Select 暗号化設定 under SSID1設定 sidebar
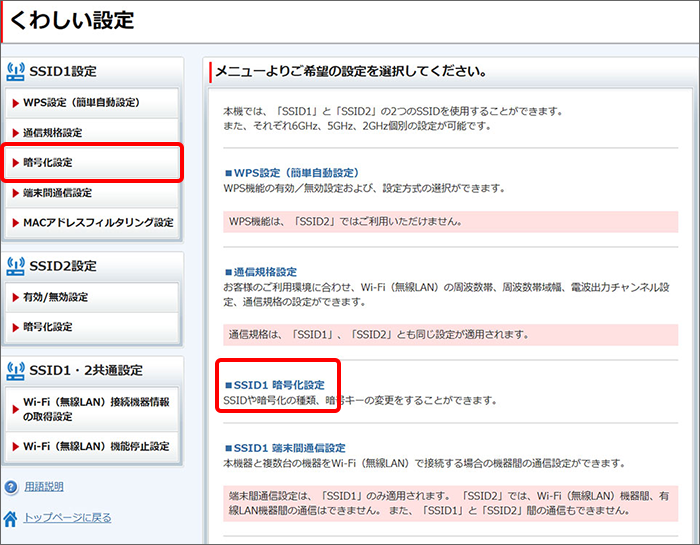This screenshot has width=700, height=545. coord(92,162)
